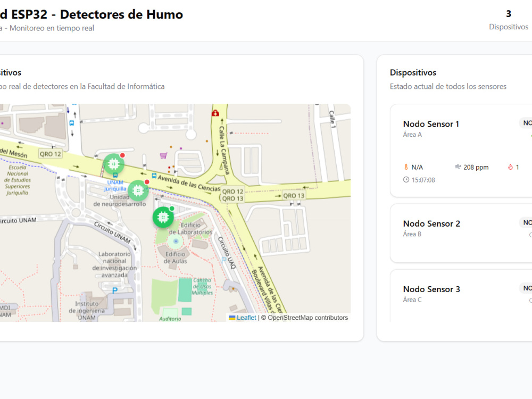Screen dimensions: 532x399
Task: Click the Cancha de Usos Múltiples label
Action: (x=202, y=286)
